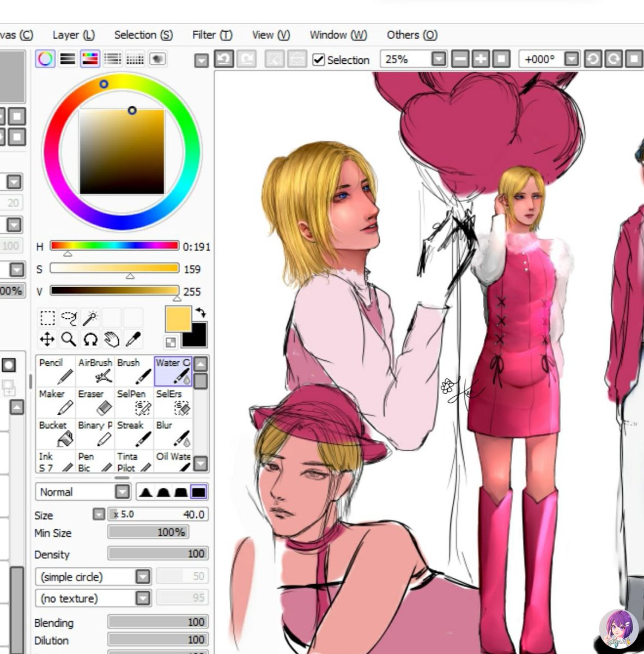Select the Hand pan tool
Viewport: 644px width, 654px height.
(112, 339)
